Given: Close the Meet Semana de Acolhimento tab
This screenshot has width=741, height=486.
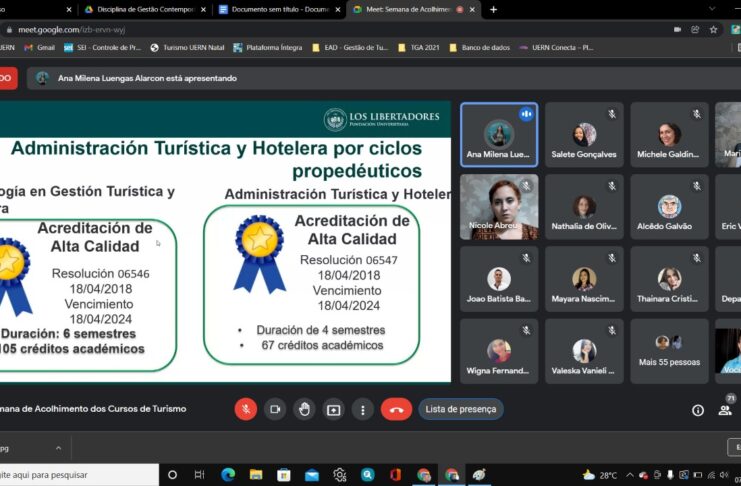Looking at the screenshot, I should [472, 9].
